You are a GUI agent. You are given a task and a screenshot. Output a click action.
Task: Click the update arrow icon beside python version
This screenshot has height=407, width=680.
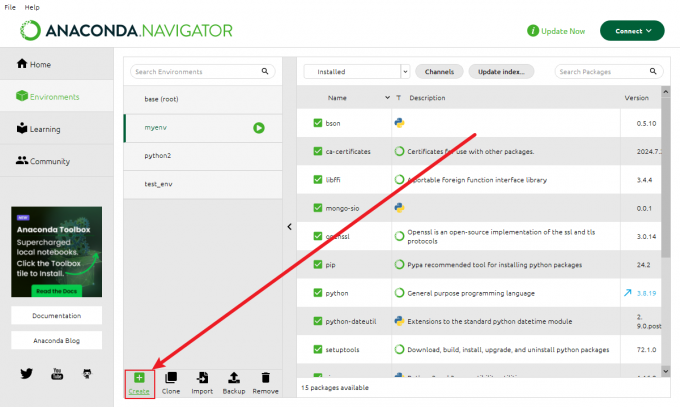tap(628, 293)
